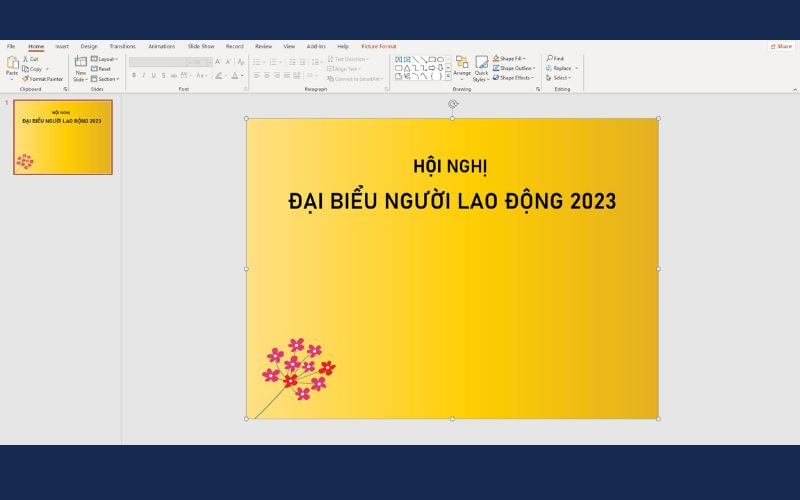Toggle Underline formatting
800x500 pixels.
coord(154,76)
